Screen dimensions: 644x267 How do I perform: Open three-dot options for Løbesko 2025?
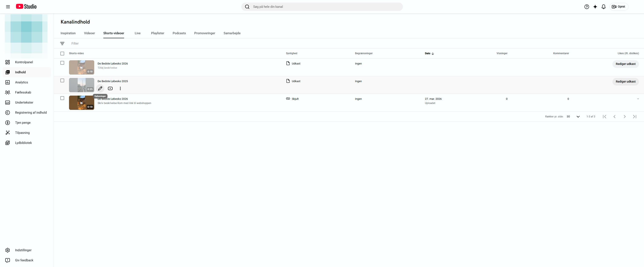click(120, 88)
